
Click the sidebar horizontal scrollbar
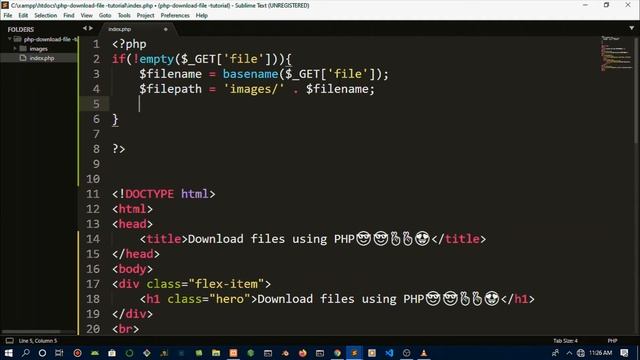[x=31, y=332]
